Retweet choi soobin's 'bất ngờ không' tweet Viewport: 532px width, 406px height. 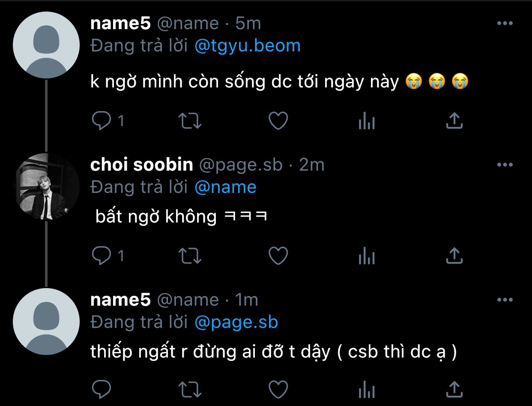click(190, 256)
